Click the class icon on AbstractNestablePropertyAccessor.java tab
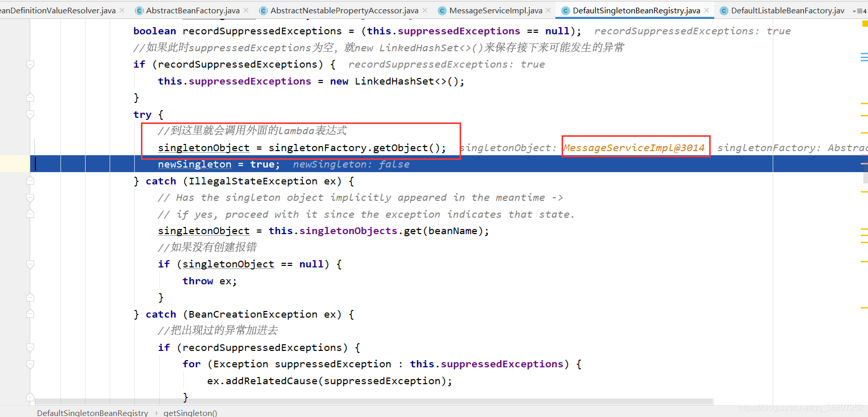 click(263, 10)
